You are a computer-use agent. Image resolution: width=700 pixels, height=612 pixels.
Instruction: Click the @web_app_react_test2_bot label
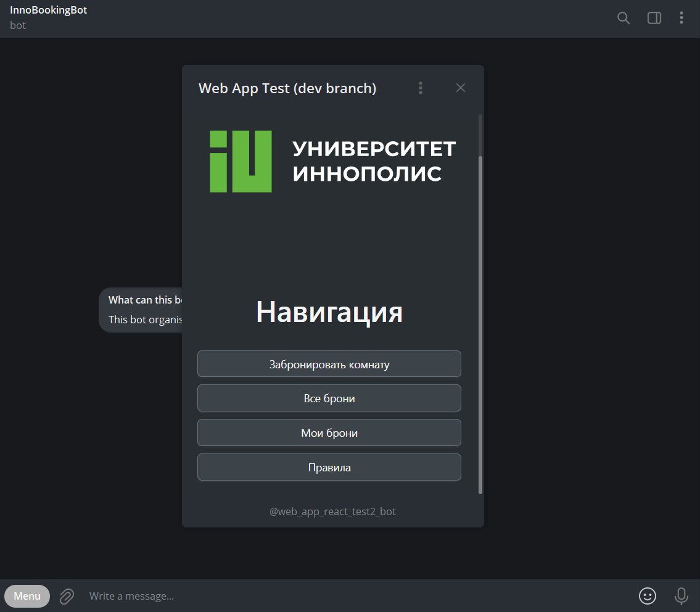332,511
